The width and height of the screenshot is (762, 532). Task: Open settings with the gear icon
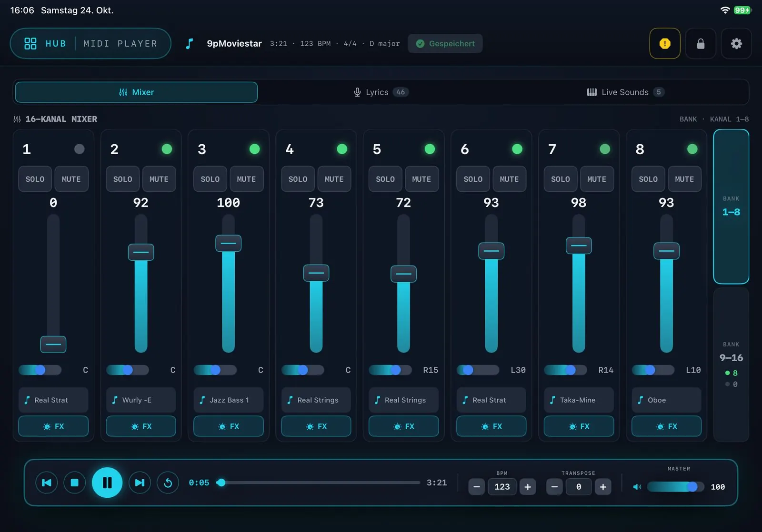coord(736,43)
